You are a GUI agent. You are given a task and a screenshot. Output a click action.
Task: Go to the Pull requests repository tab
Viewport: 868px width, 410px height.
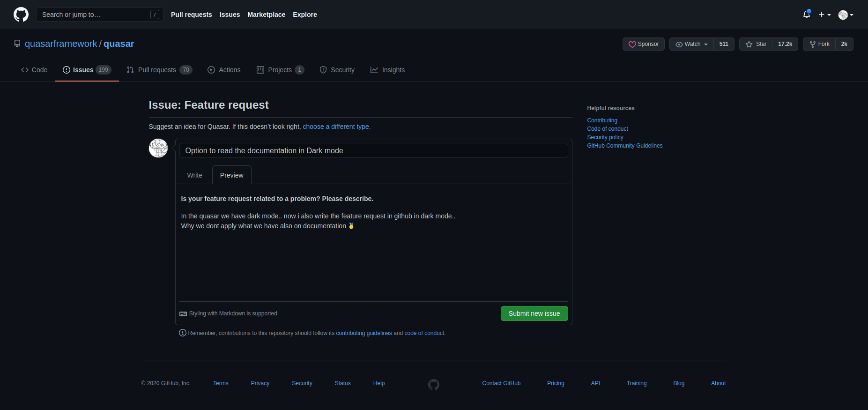[159, 70]
